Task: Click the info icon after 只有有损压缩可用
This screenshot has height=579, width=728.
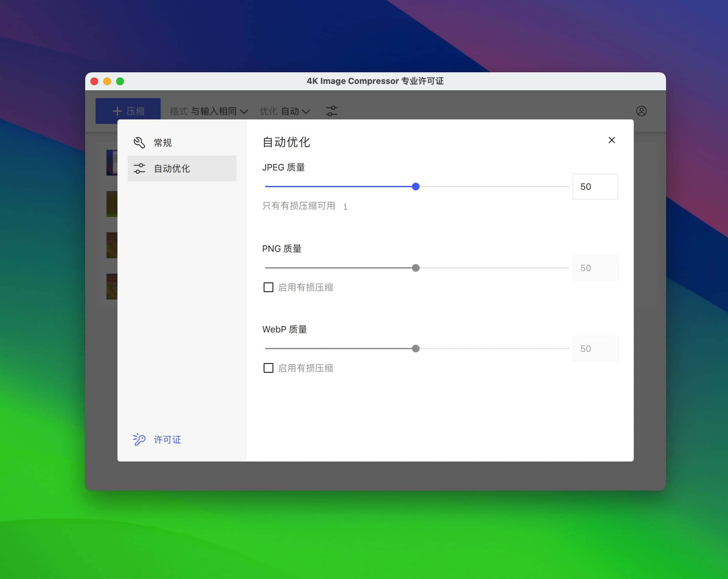Action: coord(345,207)
